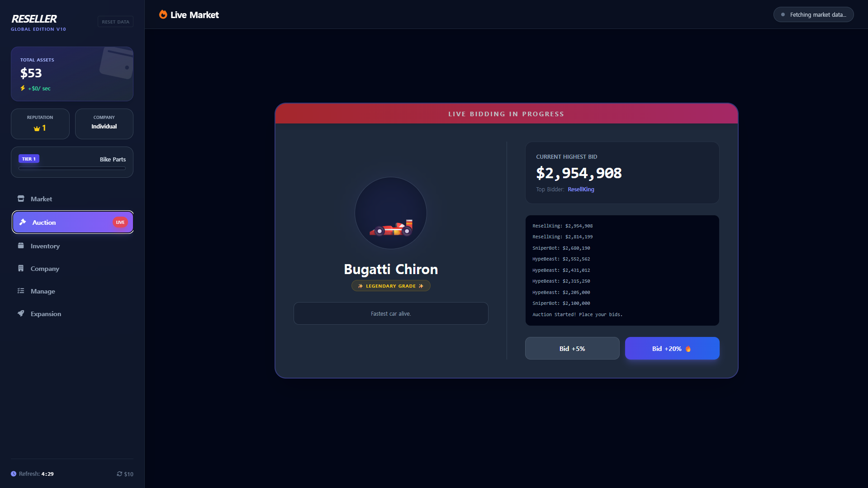This screenshot has height=488, width=868.
Task: Click the $2,954,908 current highest bid
Action: [579, 173]
